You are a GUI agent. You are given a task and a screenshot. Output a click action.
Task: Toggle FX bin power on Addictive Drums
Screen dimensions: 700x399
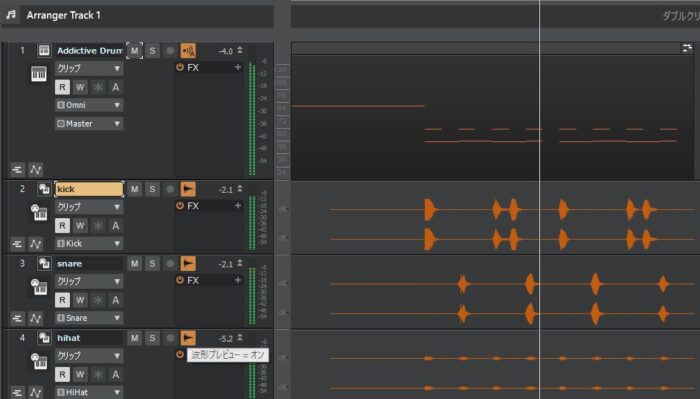[x=180, y=67]
